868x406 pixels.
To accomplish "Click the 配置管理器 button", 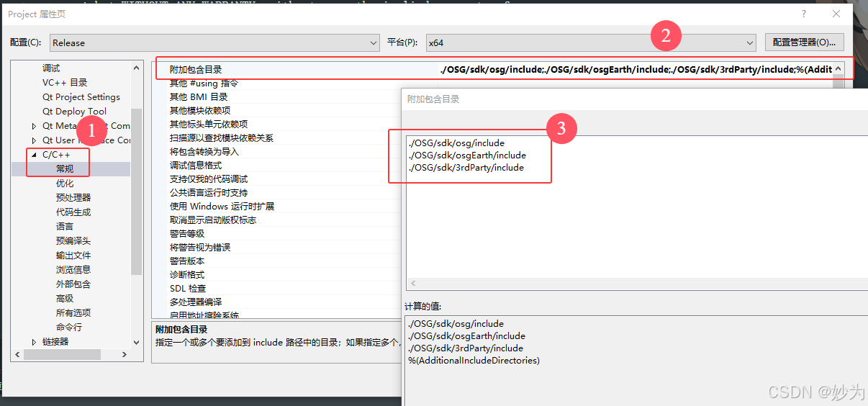I will point(804,42).
